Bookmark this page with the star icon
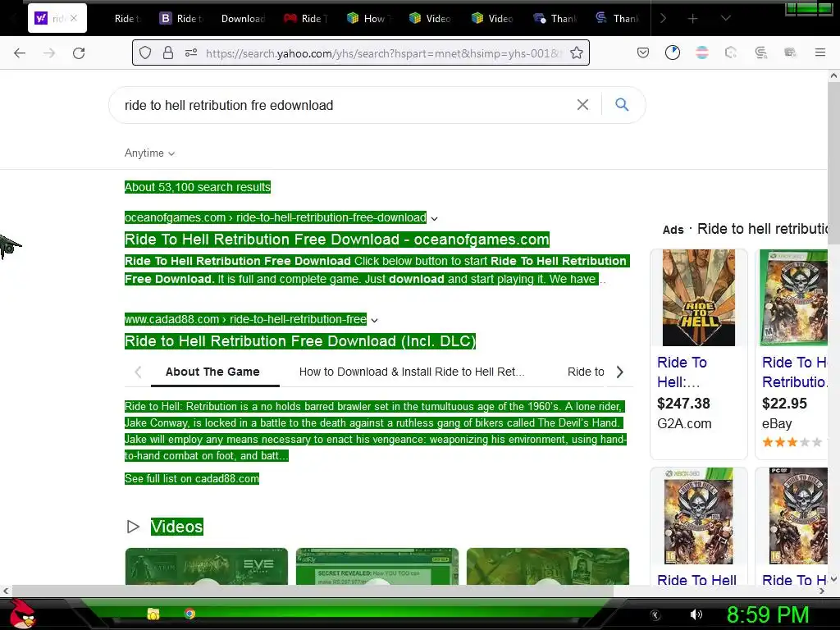Image resolution: width=840 pixels, height=630 pixels. (577, 52)
